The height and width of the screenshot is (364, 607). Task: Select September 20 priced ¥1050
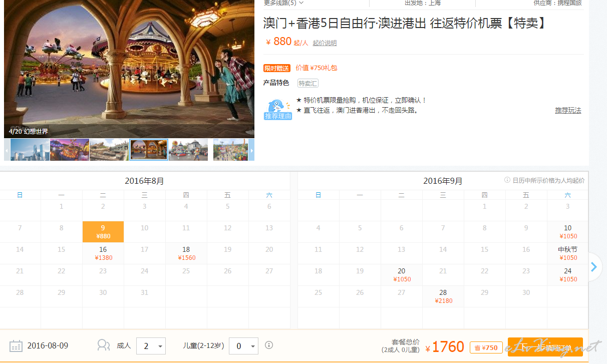401,275
